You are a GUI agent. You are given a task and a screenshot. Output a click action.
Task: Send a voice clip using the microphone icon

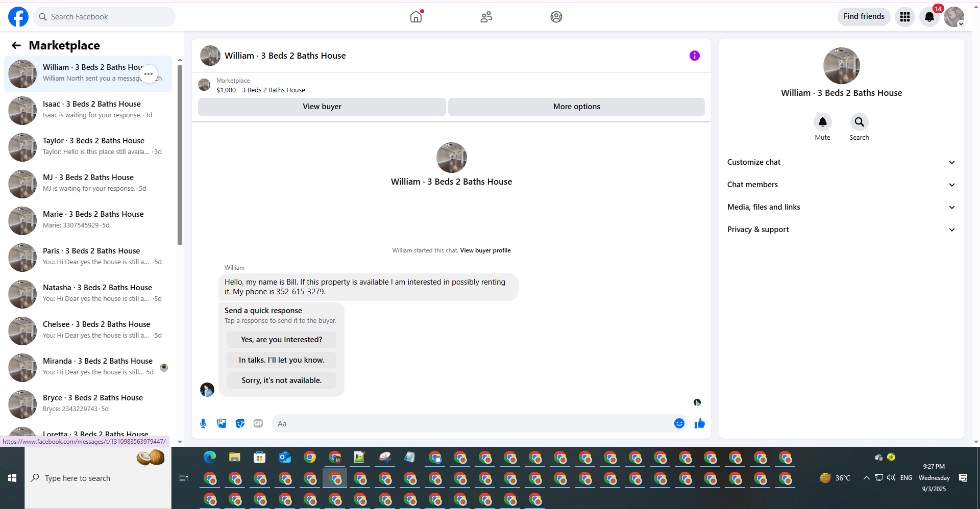point(203,423)
